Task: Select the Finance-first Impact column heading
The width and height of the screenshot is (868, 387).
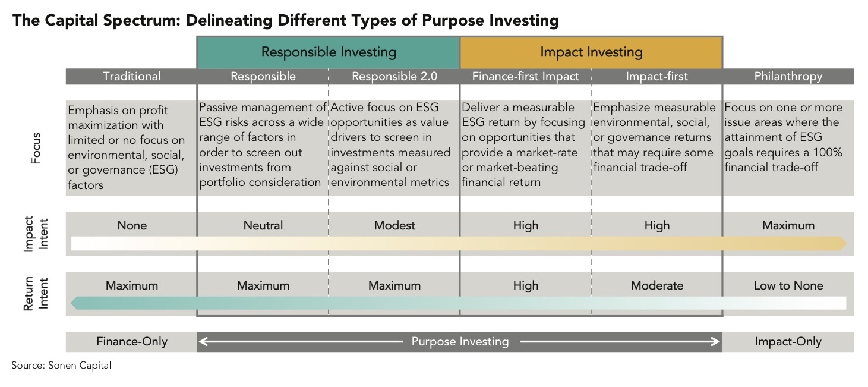Action: (x=525, y=76)
